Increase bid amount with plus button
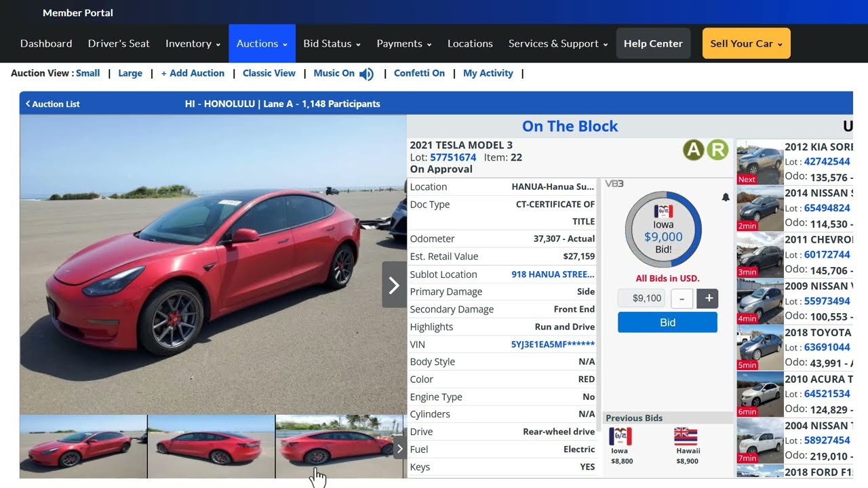This screenshot has width=868, height=488. tap(707, 298)
